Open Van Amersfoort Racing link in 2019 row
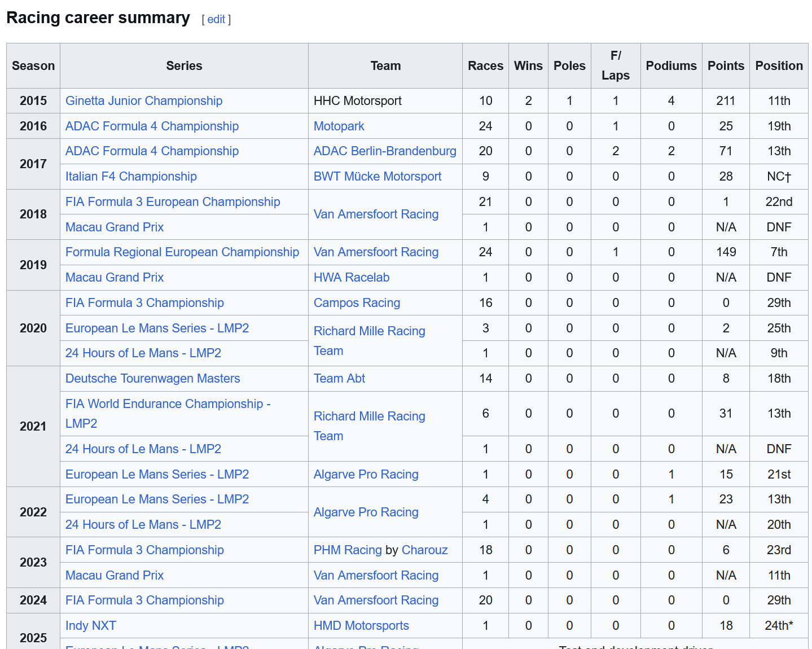The image size is (812, 649). pos(376,252)
